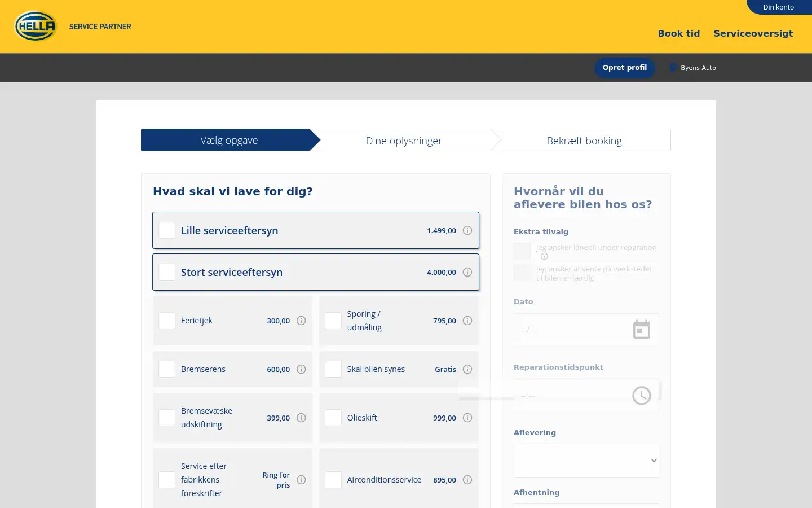This screenshot has width=812, height=508.
Task: Click the 1.499,00 price
Action: pyautogui.click(x=442, y=230)
